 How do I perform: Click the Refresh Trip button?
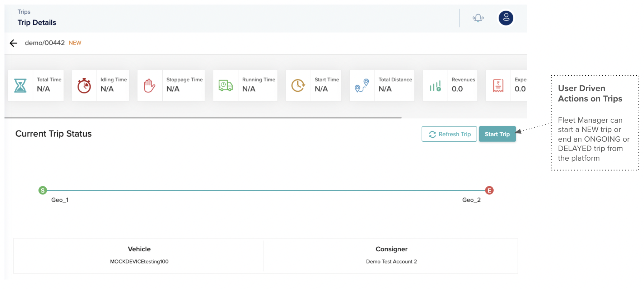449,134
